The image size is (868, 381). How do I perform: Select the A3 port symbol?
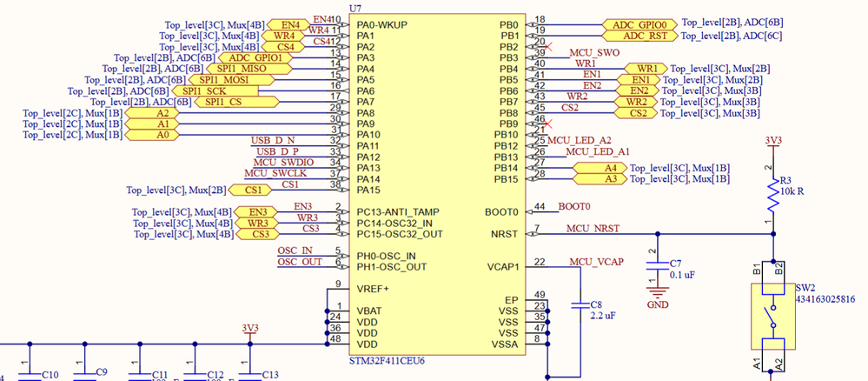(600, 179)
